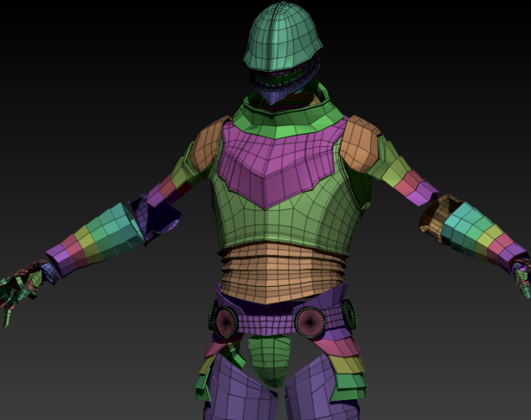Select the tan segmented waist armor
The height and width of the screenshot is (420, 531).
pos(283,274)
